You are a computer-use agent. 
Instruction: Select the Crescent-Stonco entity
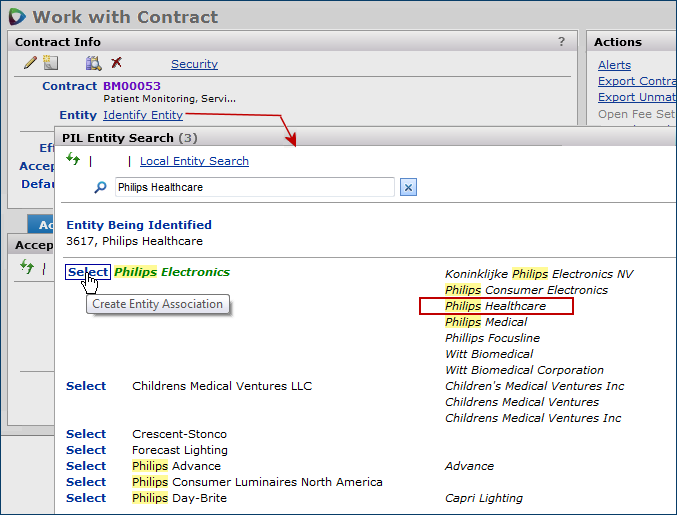pyautogui.click(x=86, y=434)
